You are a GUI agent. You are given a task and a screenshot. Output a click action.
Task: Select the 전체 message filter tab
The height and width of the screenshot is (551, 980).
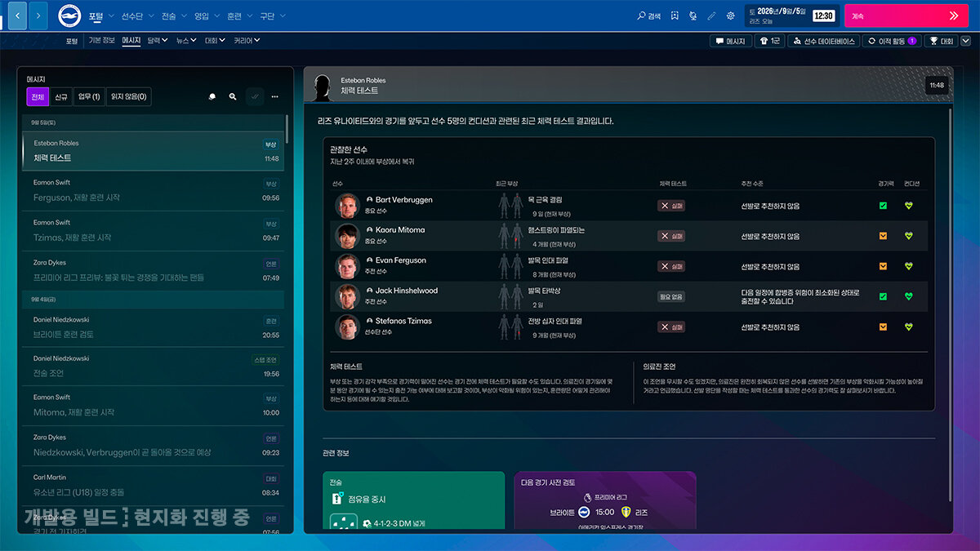(x=38, y=96)
